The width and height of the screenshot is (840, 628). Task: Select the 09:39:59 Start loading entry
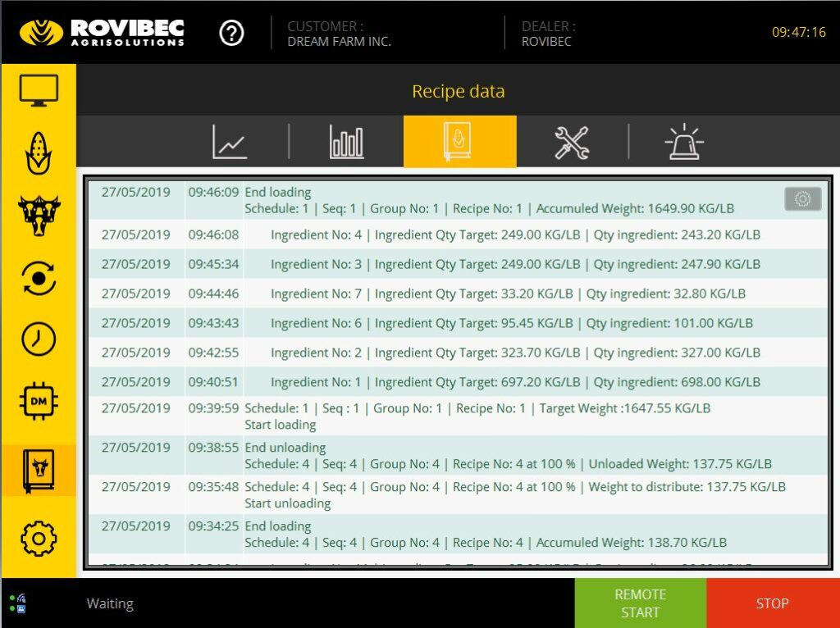coord(458,416)
